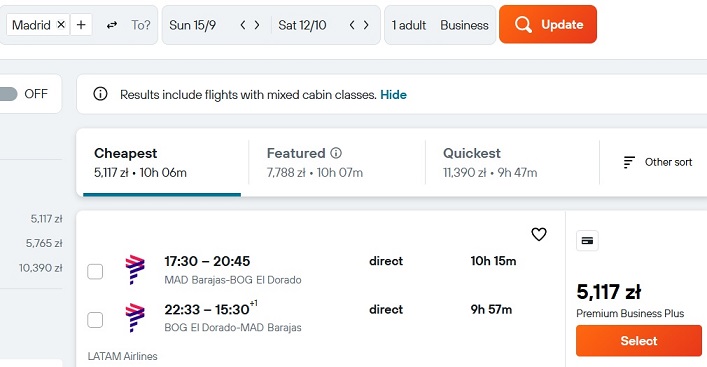Go to next departure date

[x=257, y=25]
